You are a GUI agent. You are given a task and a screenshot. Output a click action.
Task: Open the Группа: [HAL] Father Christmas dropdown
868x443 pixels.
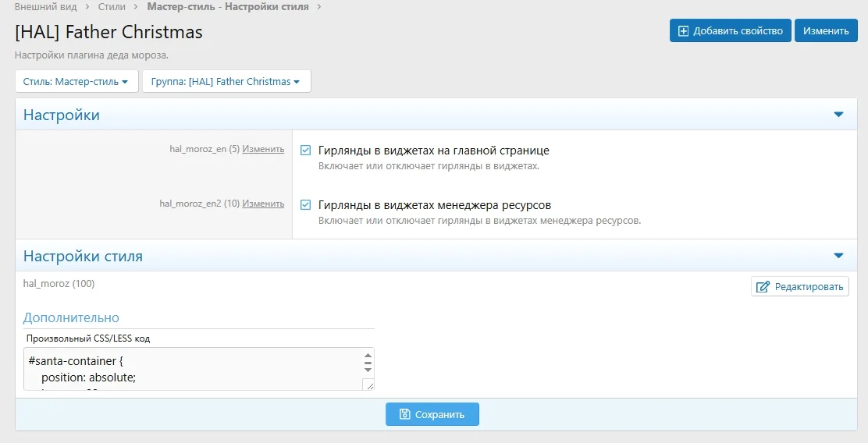coord(226,82)
